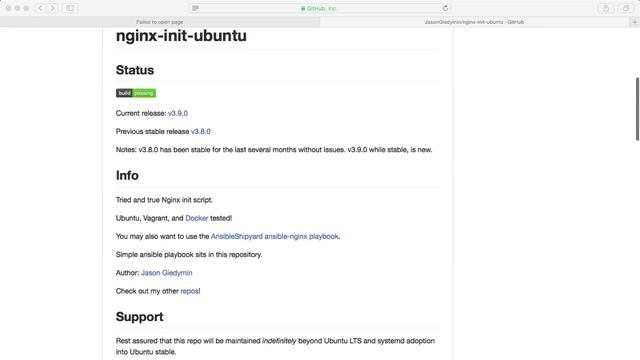Open the v3.8.0 previous release link
This screenshot has width=640, height=360.
(201, 131)
